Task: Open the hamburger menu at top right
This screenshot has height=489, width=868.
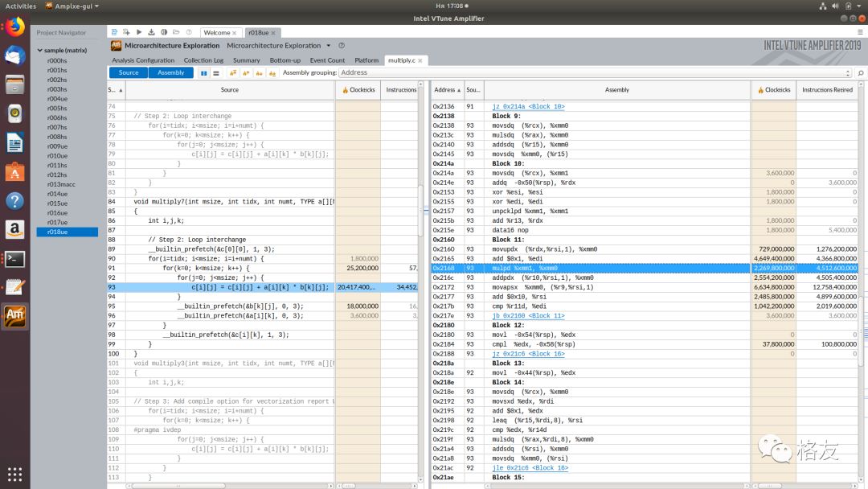Action: [860, 32]
